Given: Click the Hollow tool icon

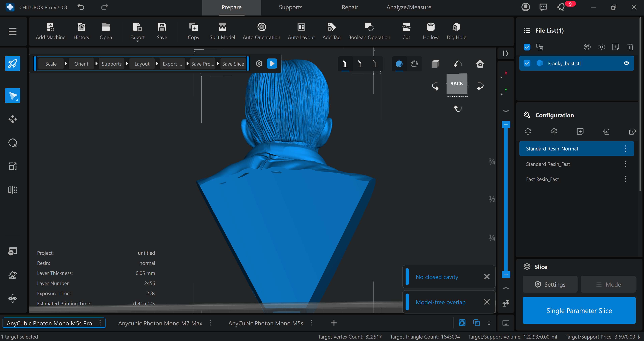Looking at the screenshot, I should click(430, 27).
